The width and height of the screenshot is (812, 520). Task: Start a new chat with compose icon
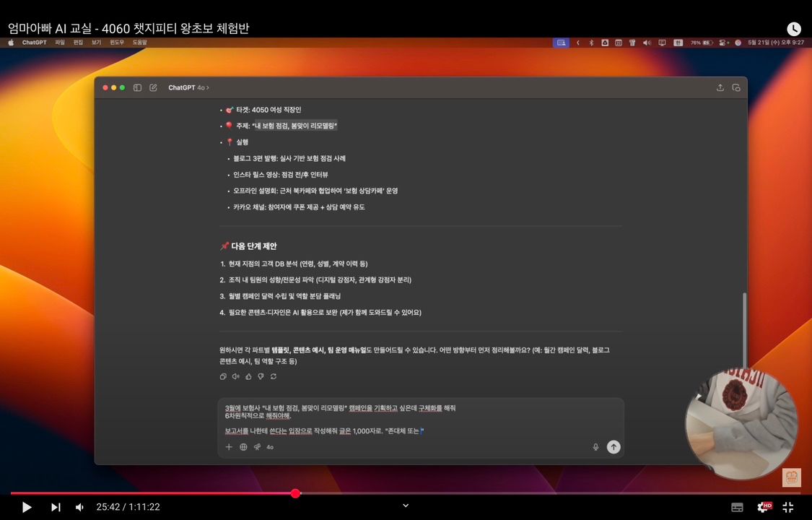tap(153, 87)
